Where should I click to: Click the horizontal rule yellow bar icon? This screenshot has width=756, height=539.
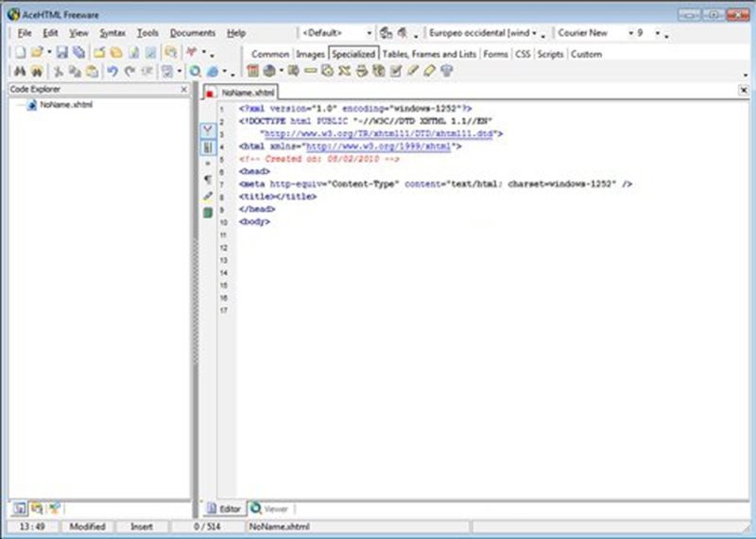point(311,71)
